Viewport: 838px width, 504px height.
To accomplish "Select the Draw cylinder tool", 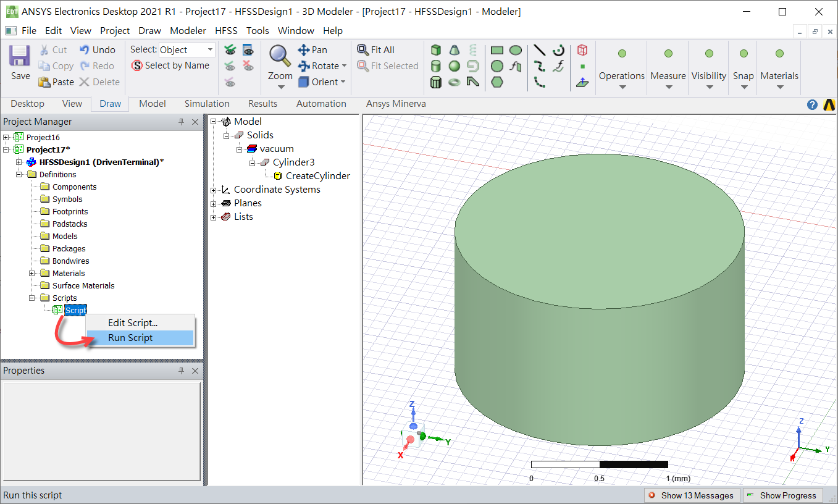I will pos(436,66).
